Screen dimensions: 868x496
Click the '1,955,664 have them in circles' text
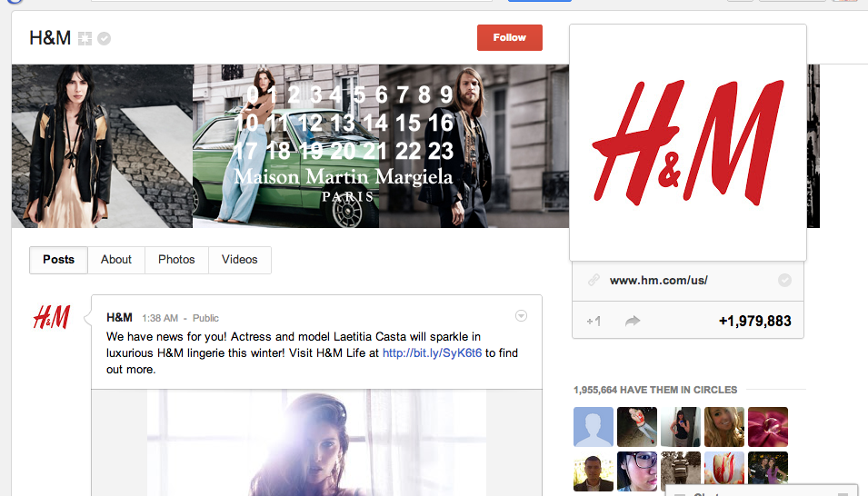(655, 390)
